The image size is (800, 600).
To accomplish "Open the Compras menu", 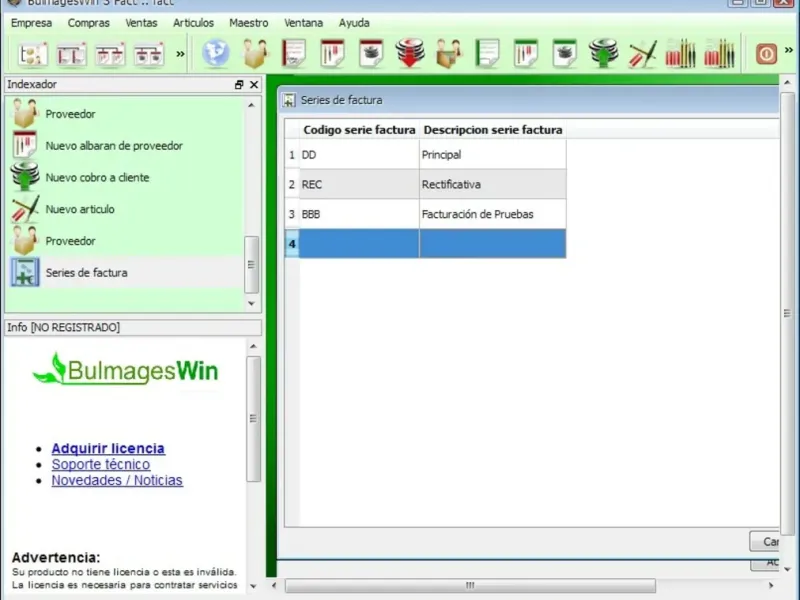I will tap(89, 23).
